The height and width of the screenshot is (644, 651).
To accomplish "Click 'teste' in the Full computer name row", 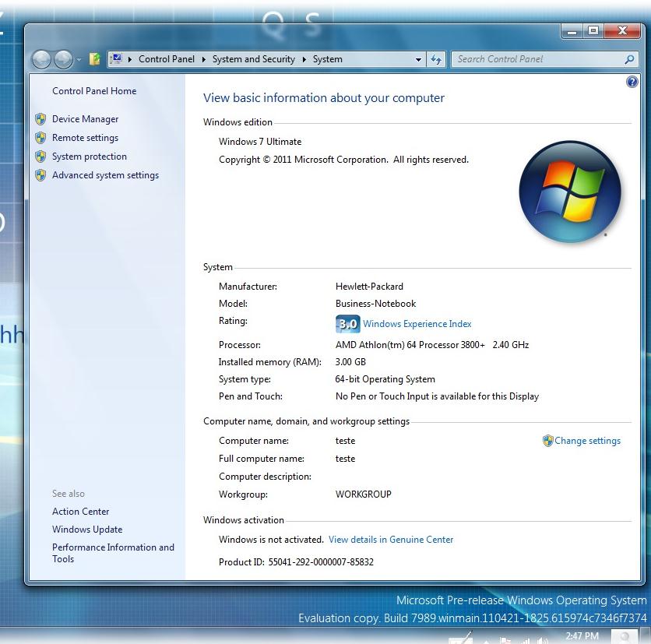I will (x=345, y=459).
